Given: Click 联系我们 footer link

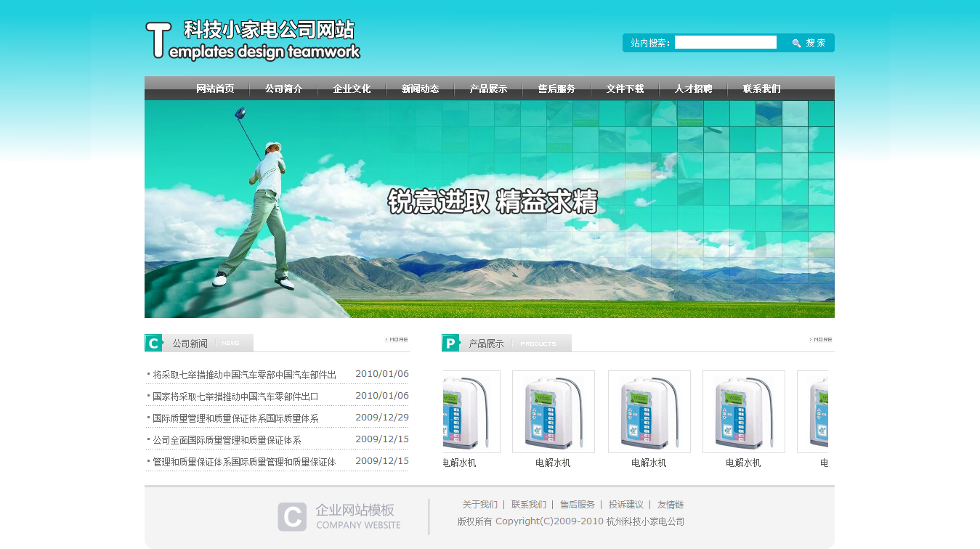Looking at the screenshot, I should click(529, 505).
